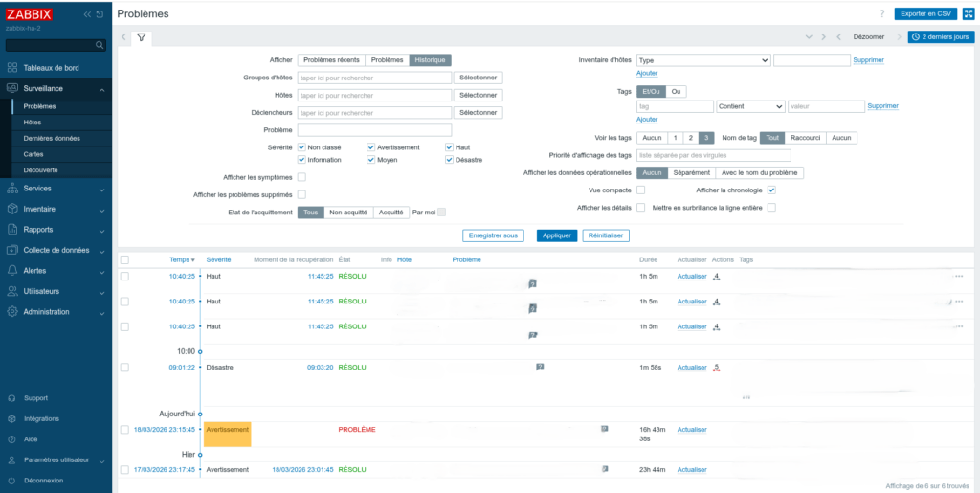Screen dimensions: 980x493
Task: Click the Utilisateurs people icon
Action: click(x=12, y=291)
